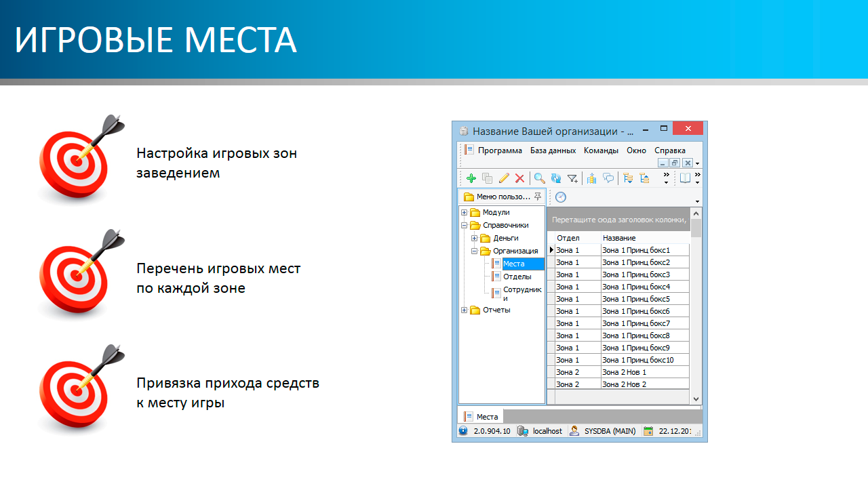Viewport: 868px width, 488px height.
Task: Select the Отчеты folder label
Action: tap(496, 310)
